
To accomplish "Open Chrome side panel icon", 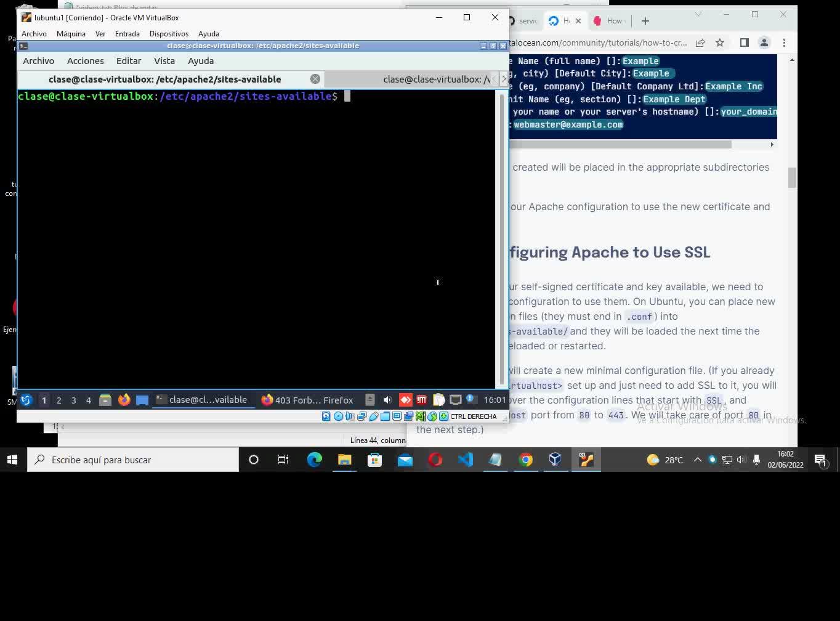I will point(744,43).
